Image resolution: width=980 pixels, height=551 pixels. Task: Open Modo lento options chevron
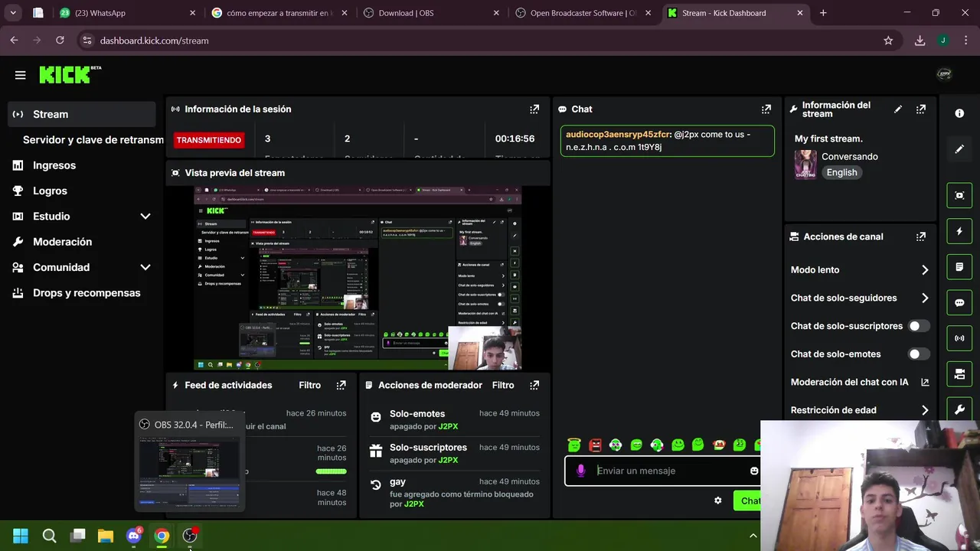(x=925, y=270)
